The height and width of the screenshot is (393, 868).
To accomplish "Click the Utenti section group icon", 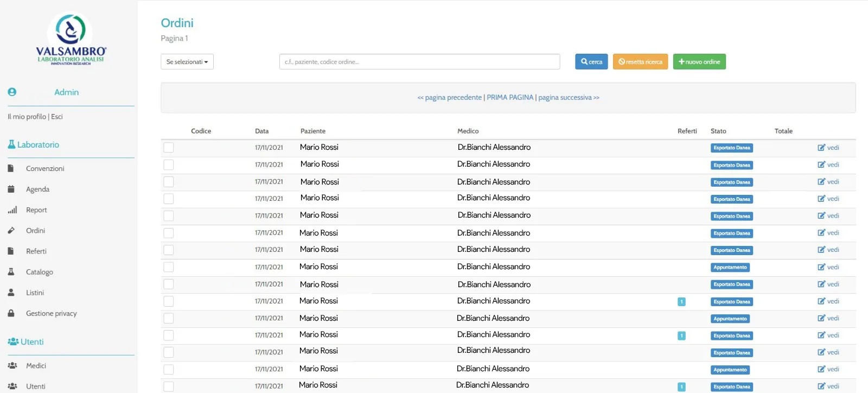I will click(13, 341).
